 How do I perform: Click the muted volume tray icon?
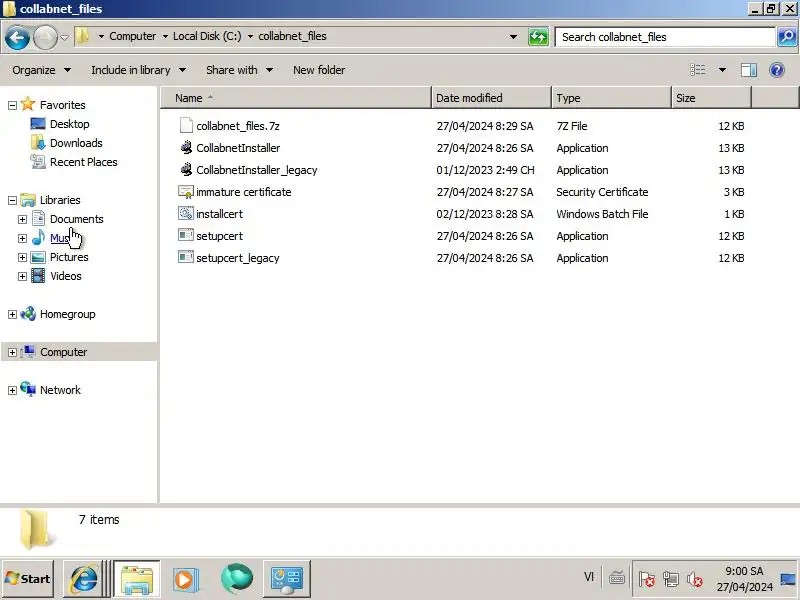[x=694, y=579]
